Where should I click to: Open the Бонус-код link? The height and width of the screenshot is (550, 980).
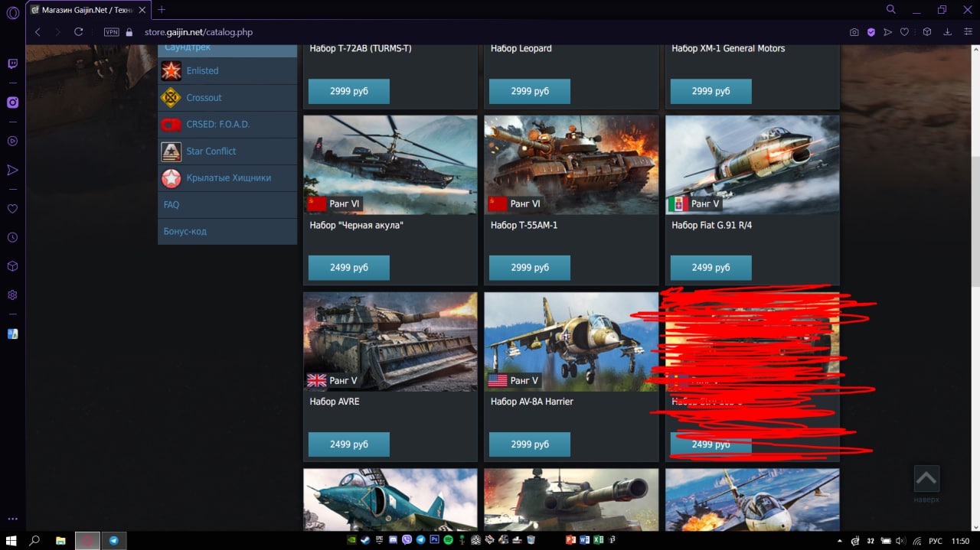227,231
